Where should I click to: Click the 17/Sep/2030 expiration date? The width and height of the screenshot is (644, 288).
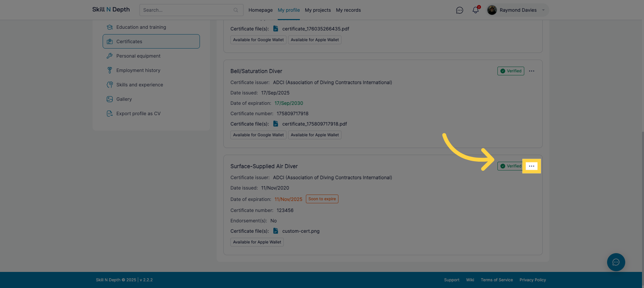tap(289, 103)
